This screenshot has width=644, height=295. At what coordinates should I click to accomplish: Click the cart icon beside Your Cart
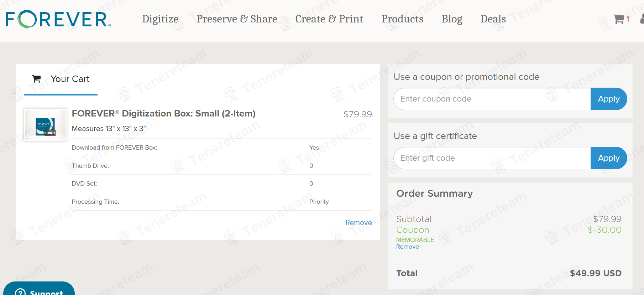click(x=36, y=79)
